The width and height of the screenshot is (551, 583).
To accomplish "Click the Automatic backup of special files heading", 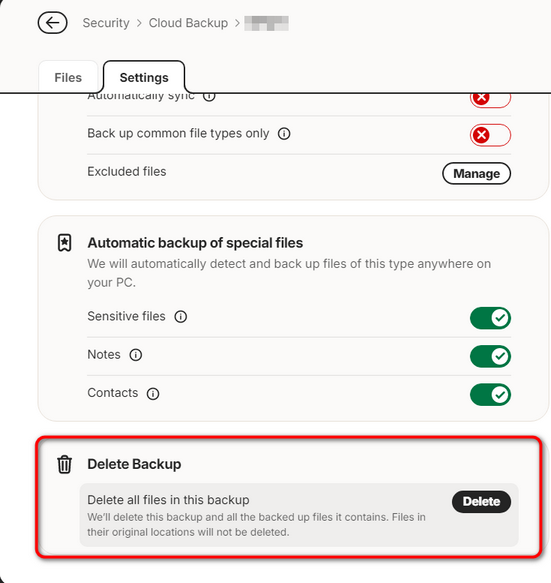I will pyautogui.click(x=195, y=243).
